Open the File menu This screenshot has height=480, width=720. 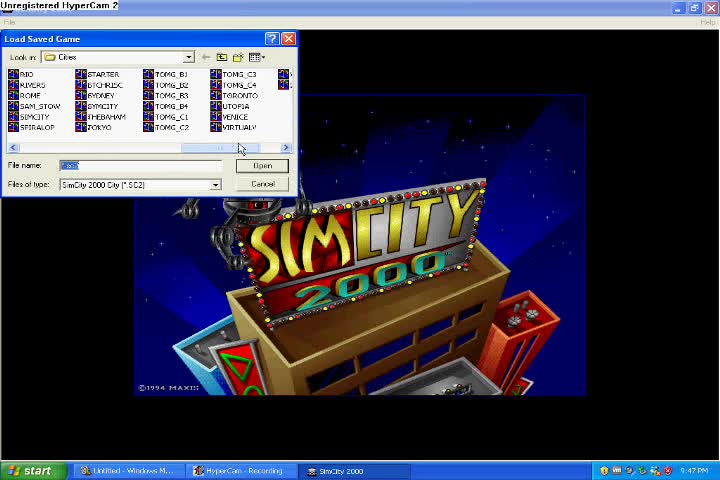coord(9,22)
